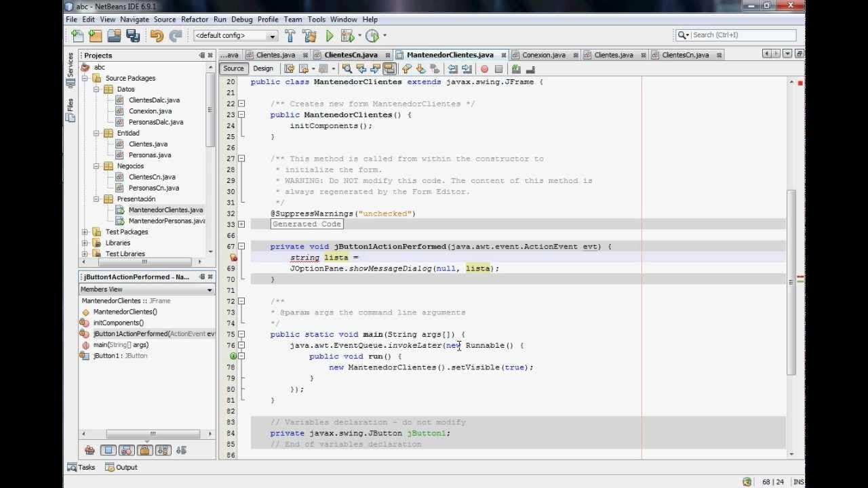Viewport: 868px width, 488px height.
Task: Switch to the Conexion.java tab
Action: 544,55
